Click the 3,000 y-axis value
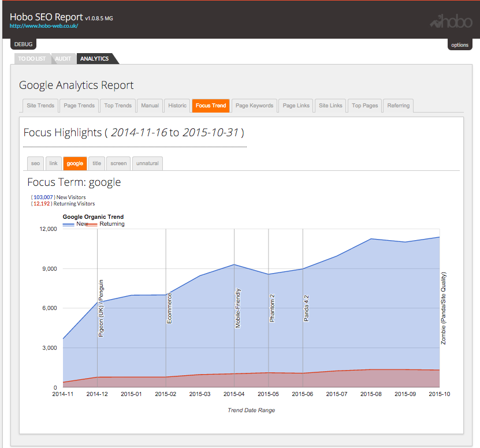The height and width of the screenshot is (448, 480). [x=50, y=348]
